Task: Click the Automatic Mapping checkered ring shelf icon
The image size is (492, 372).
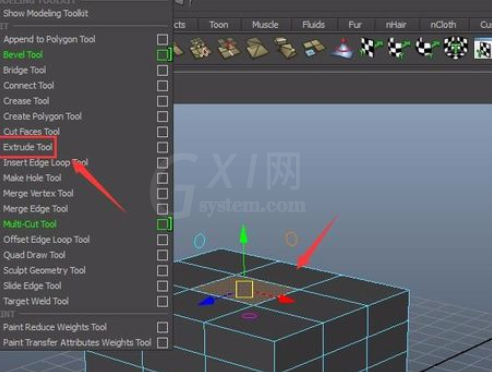Action: tap(455, 48)
